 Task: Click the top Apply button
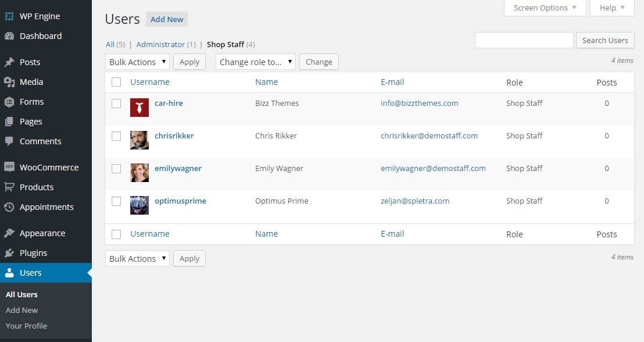(x=189, y=62)
